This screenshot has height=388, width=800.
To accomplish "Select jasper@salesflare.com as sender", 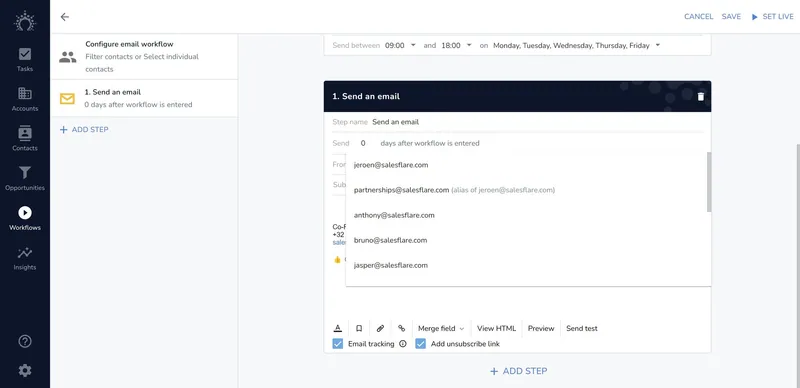I will tap(526, 265).
